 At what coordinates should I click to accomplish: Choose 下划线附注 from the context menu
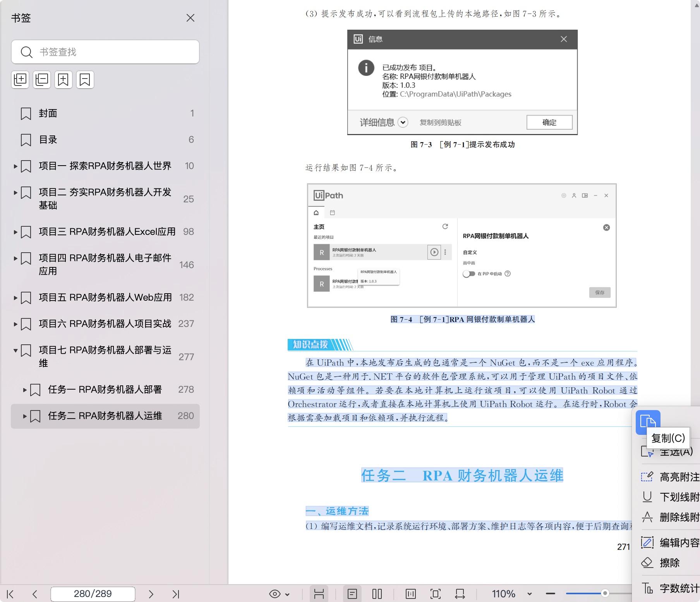[x=670, y=497]
